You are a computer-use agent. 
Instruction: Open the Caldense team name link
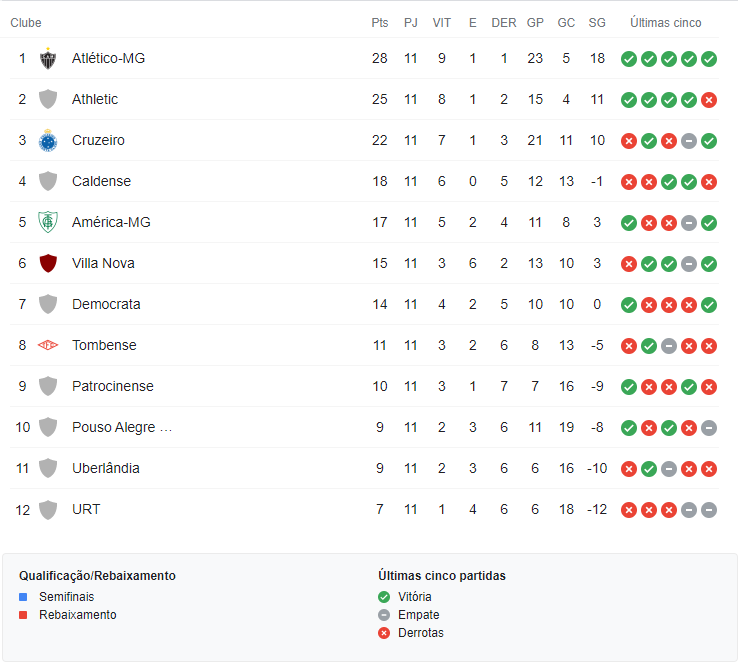[x=101, y=182]
